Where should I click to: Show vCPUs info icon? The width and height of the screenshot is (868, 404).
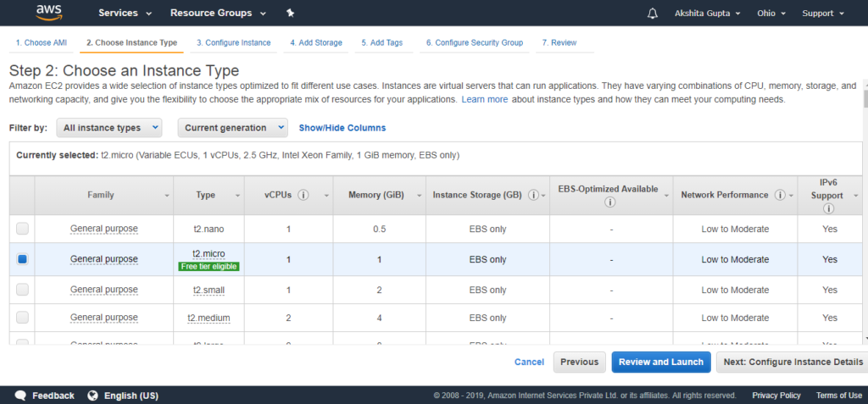303,195
